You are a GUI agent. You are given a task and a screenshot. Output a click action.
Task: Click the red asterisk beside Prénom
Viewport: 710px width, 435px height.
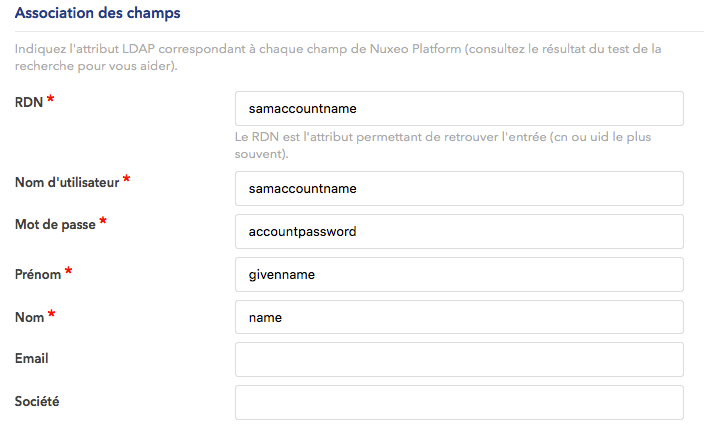point(68,270)
